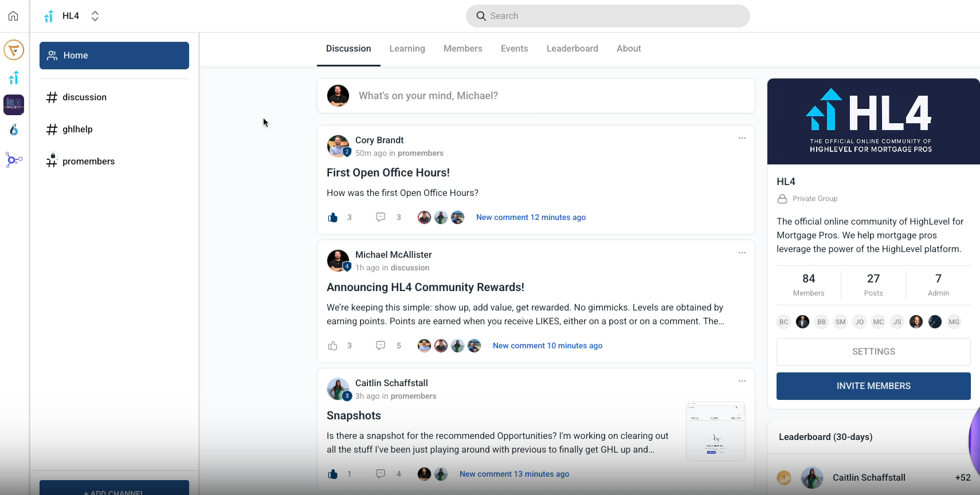This screenshot has height=495, width=980.
Task: Open Cory Brandt's profile avatar
Action: [x=338, y=146]
